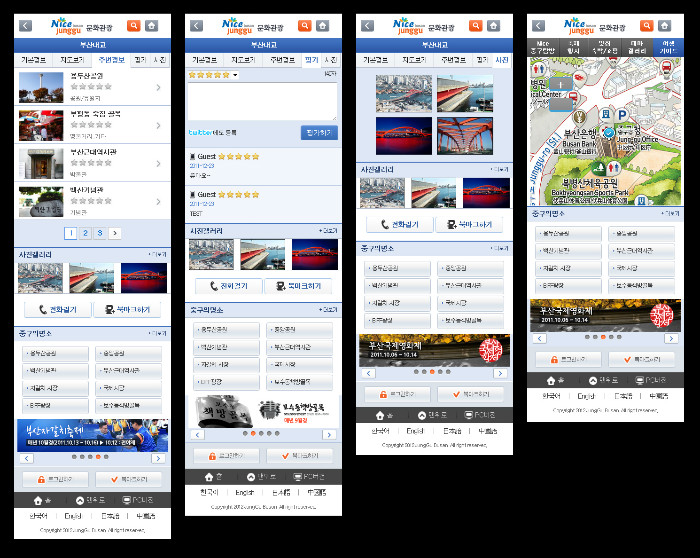Expand 더보기 next to photo gallery, leftmost screen

pyautogui.click(x=158, y=254)
